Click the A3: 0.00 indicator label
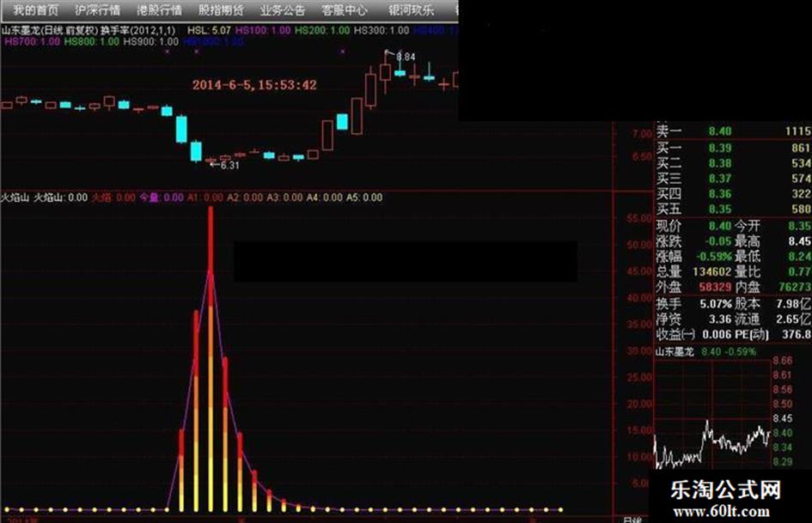The width and height of the screenshot is (812, 523). 284,198
